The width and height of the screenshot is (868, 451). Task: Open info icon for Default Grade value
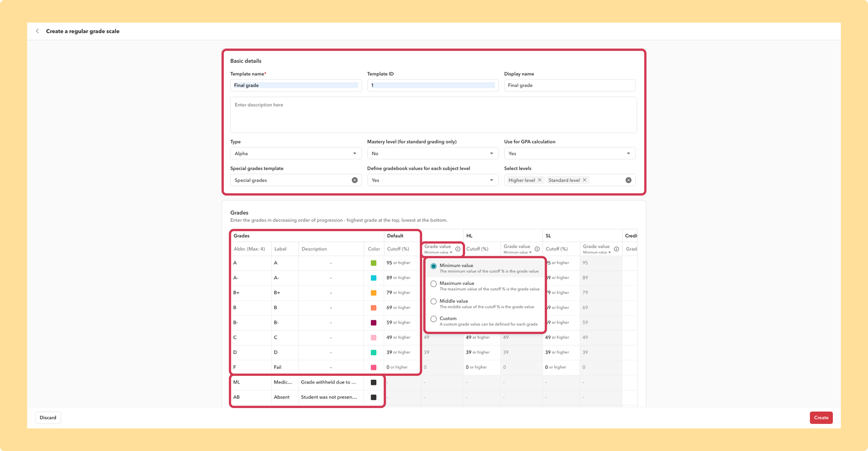(x=458, y=249)
